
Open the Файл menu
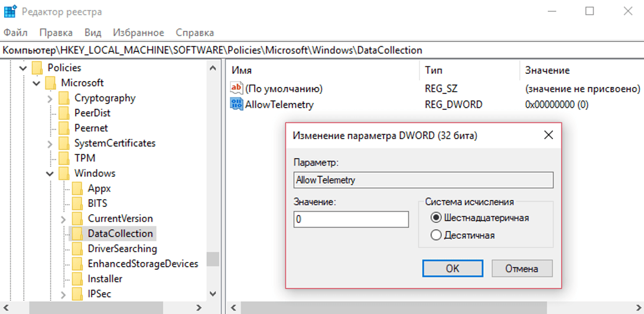(15, 33)
